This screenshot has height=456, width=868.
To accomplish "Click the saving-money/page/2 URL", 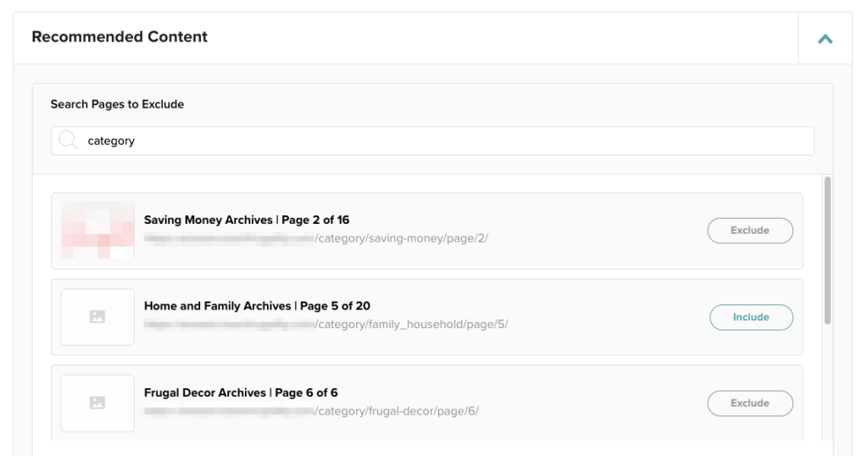I will click(401, 239).
